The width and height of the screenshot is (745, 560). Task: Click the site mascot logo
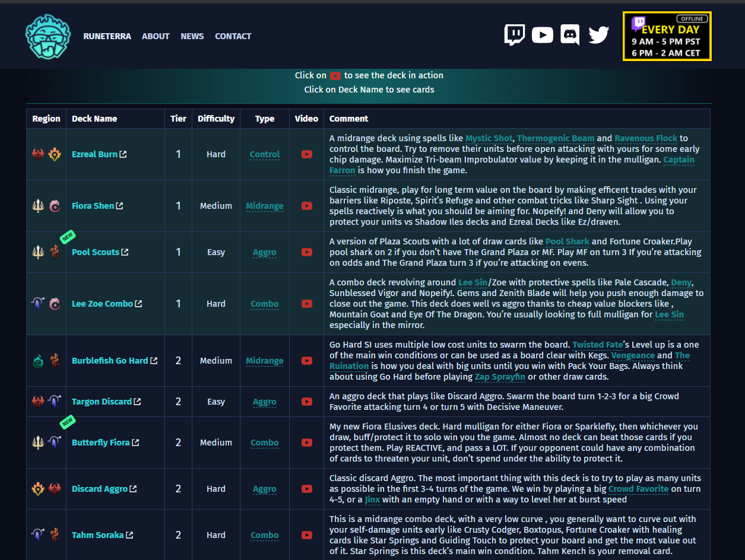pyautogui.click(x=48, y=36)
